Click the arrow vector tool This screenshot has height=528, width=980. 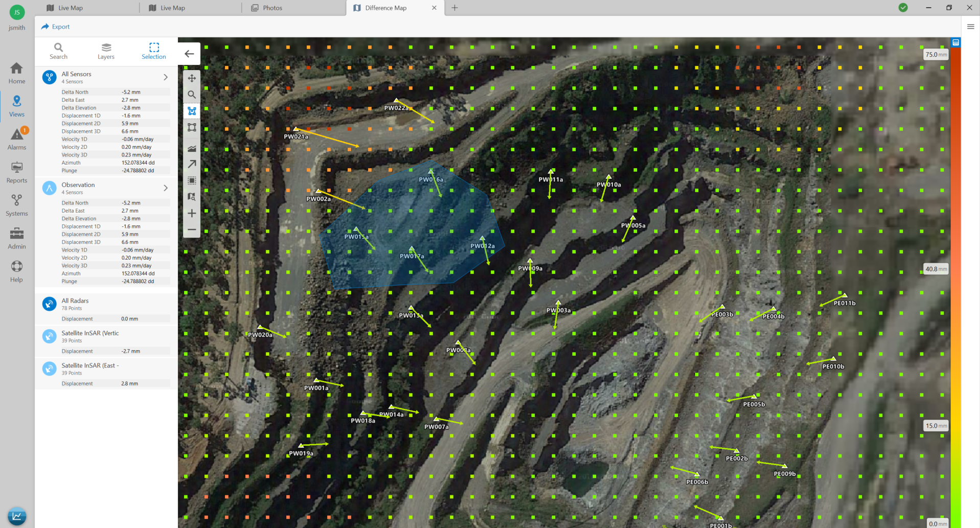(192, 164)
